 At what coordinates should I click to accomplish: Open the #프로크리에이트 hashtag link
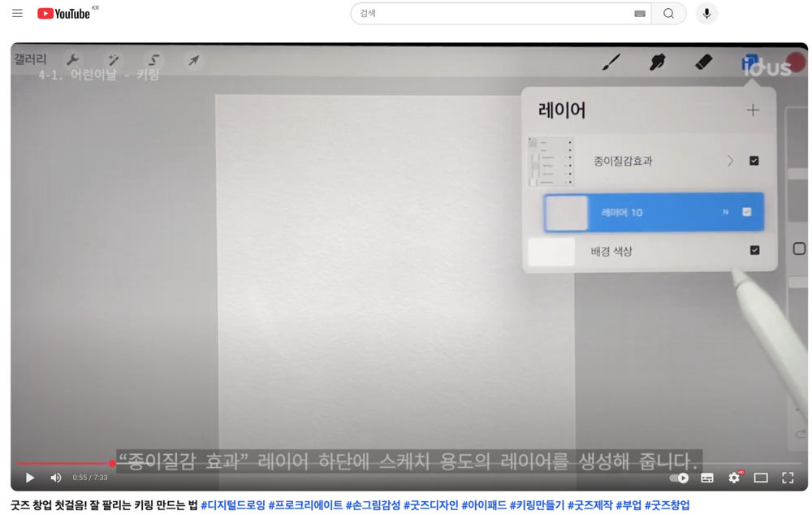coord(305,505)
